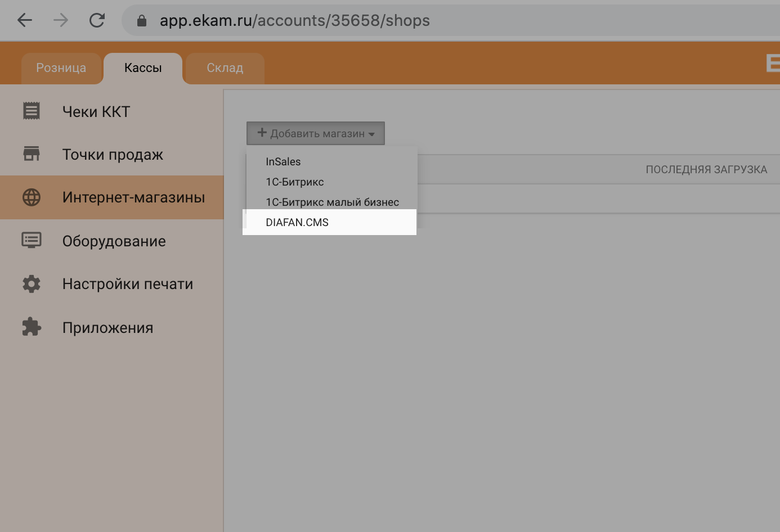Reload the page with refresh icon
Viewport: 780px width, 532px height.
(97, 20)
